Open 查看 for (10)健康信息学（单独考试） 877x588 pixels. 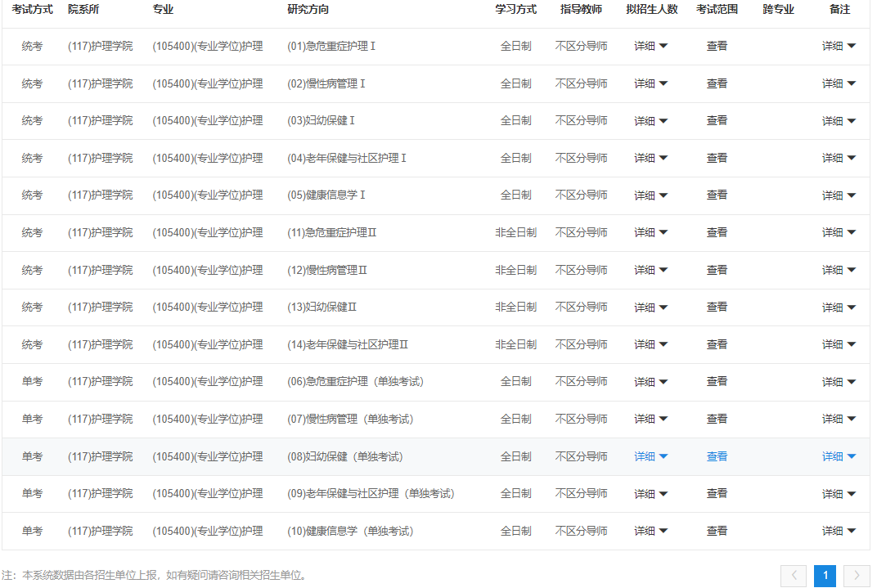click(x=717, y=531)
